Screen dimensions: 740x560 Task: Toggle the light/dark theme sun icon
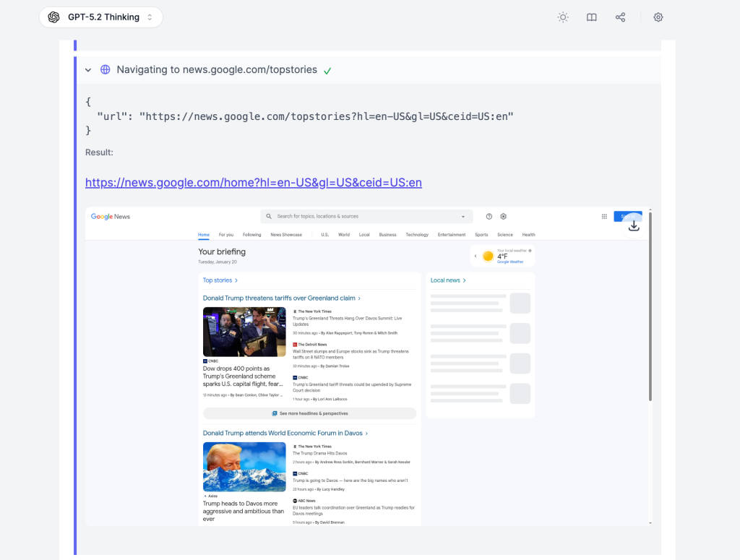click(x=563, y=17)
